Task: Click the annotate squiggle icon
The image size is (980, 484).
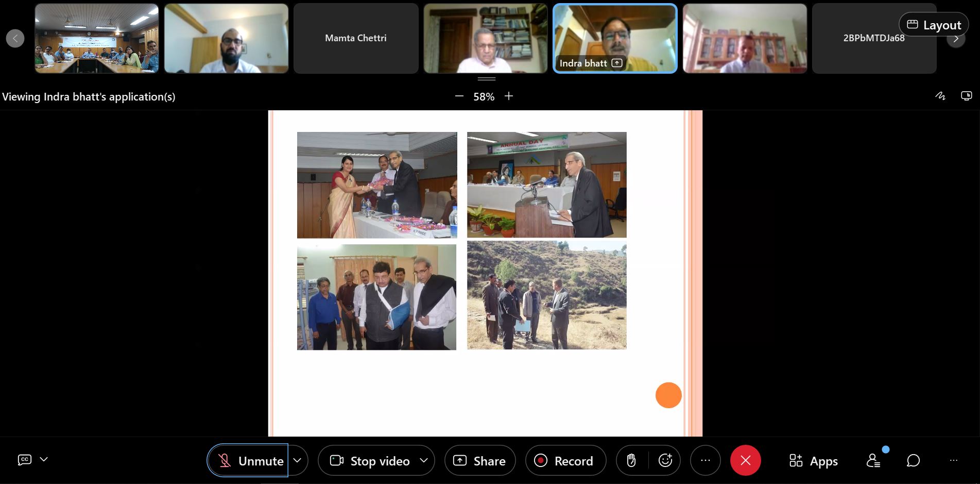Action: [x=940, y=96]
